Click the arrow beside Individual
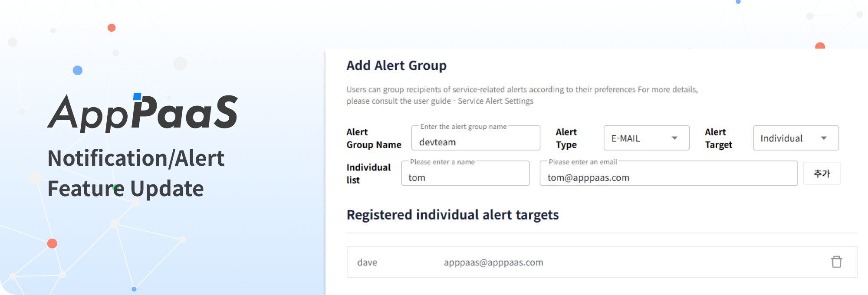Image resolution: width=868 pixels, height=295 pixels. point(824,138)
